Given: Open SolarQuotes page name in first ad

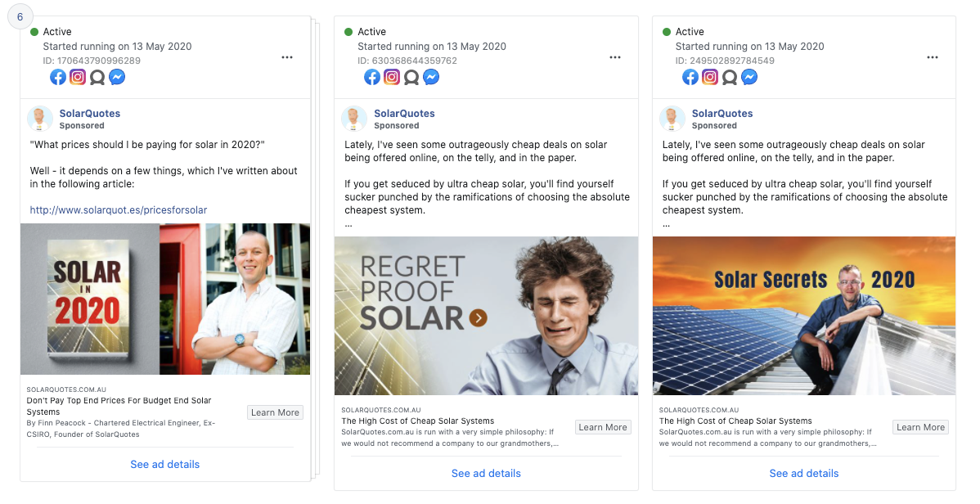Looking at the screenshot, I should click(90, 113).
